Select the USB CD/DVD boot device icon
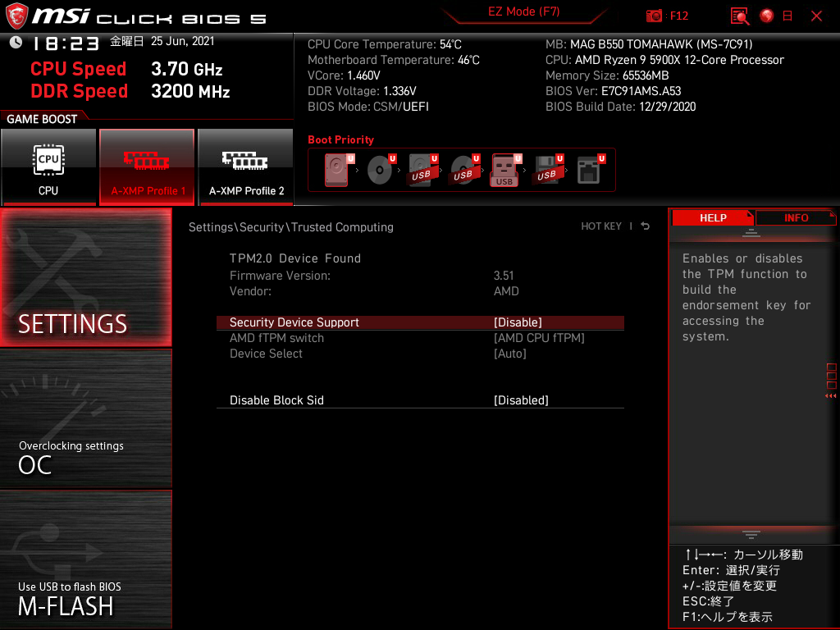This screenshot has height=630, width=840. (x=464, y=170)
